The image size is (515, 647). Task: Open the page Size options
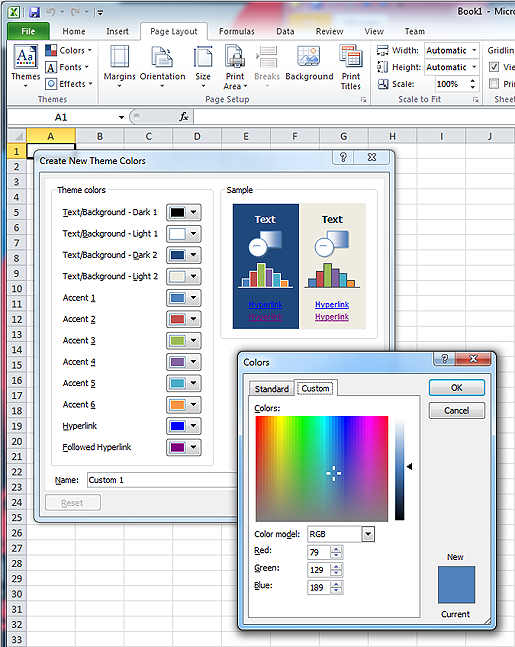tap(203, 66)
